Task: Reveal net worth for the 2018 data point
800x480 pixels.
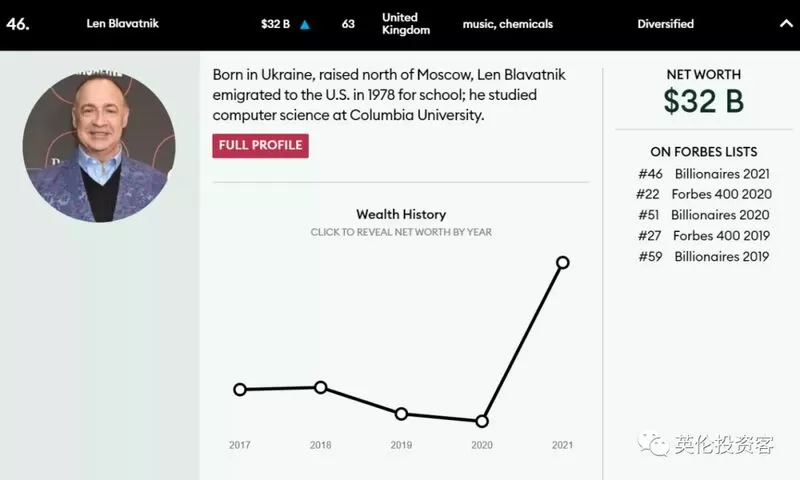Action: [x=320, y=388]
